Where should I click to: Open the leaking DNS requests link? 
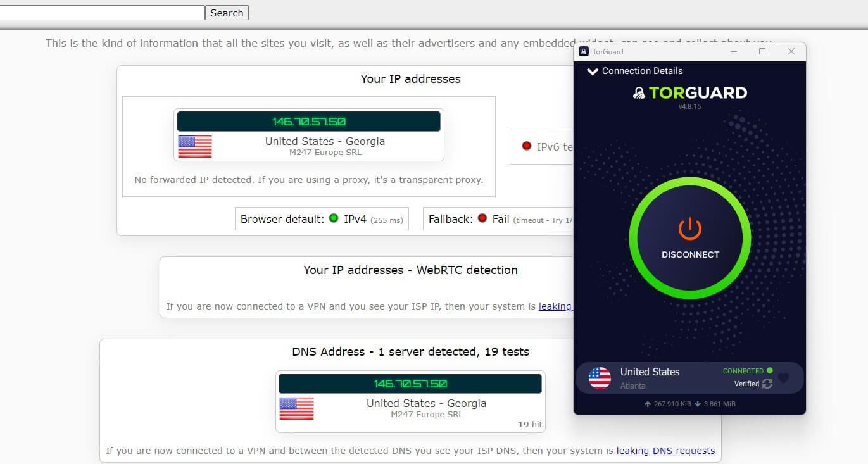click(665, 451)
